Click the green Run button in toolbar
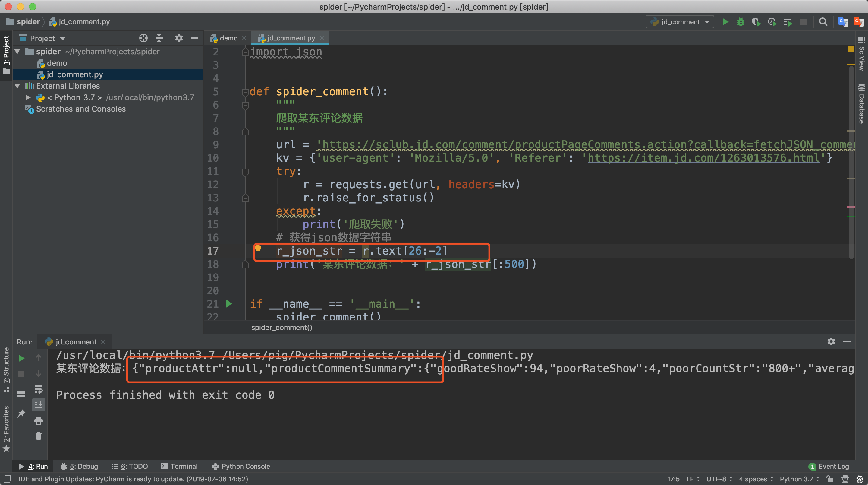Viewport: 868px width, 485px height. pyautogui.click(x=725, y=22)
